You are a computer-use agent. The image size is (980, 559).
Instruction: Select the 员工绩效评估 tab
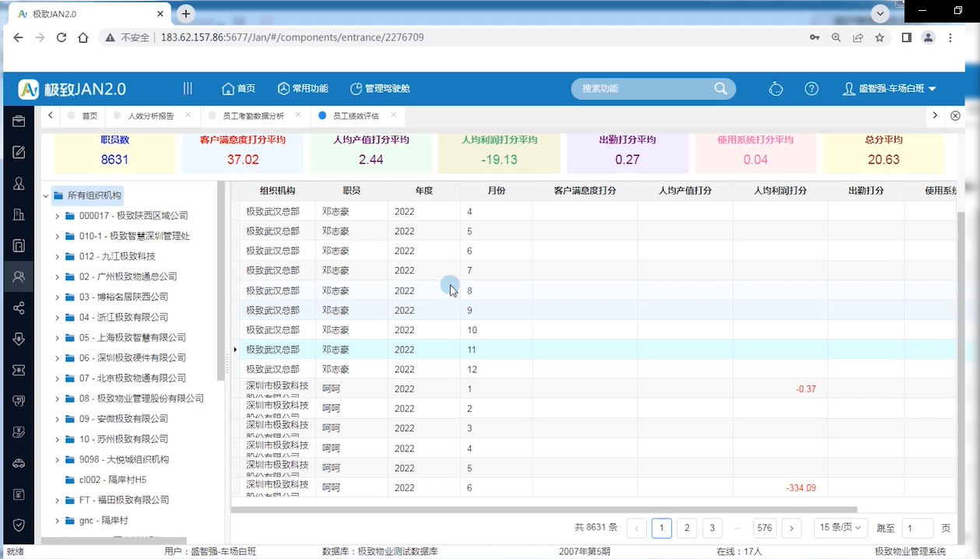pos(356,116)
